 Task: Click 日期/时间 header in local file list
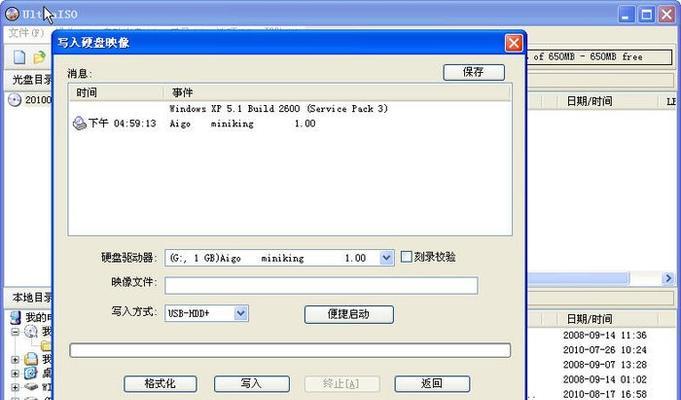pyautogui.click(x=589, y=319)
